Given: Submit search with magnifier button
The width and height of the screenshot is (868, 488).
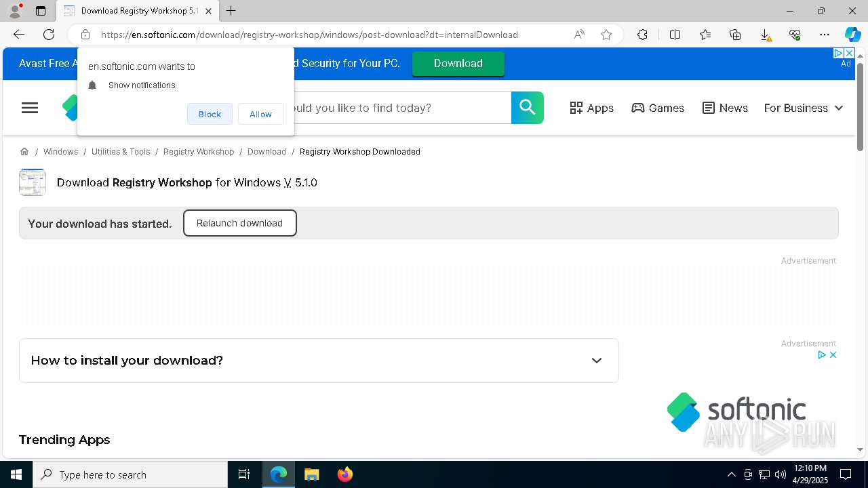Looking at the screenshot, I should (528, 108).
